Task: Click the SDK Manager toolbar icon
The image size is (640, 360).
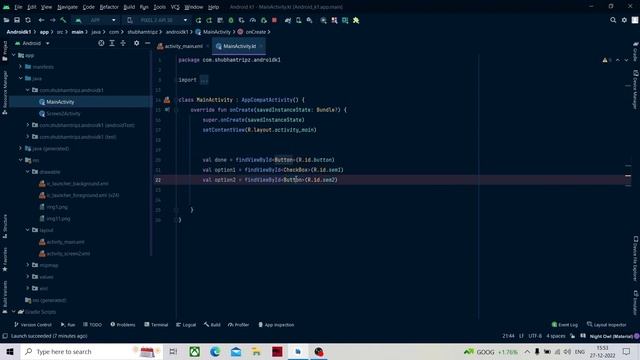Action: point(309,20)
